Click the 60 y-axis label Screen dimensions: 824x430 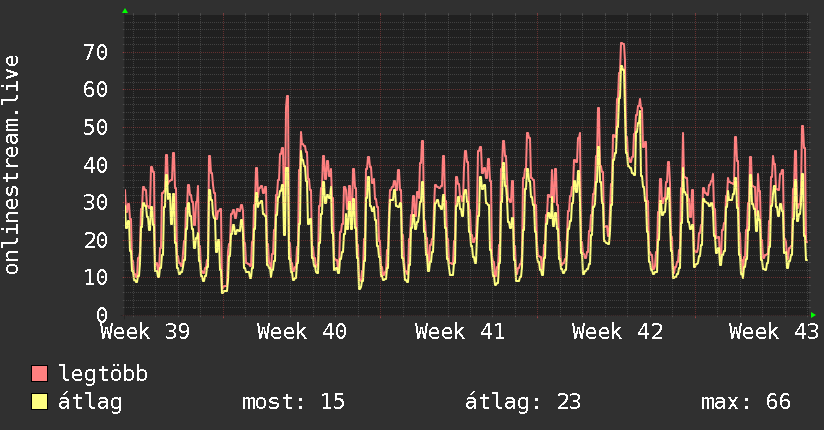tap(96, 89)
